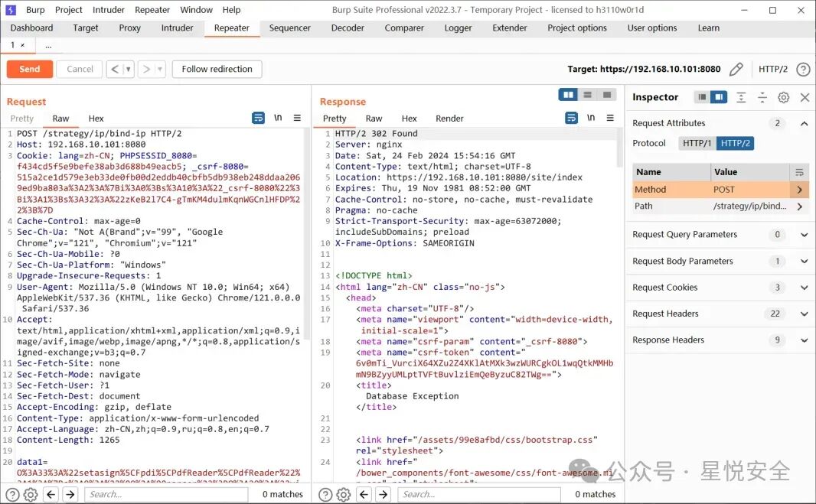Dock Inspector layout right icon

tap(719, 97)
